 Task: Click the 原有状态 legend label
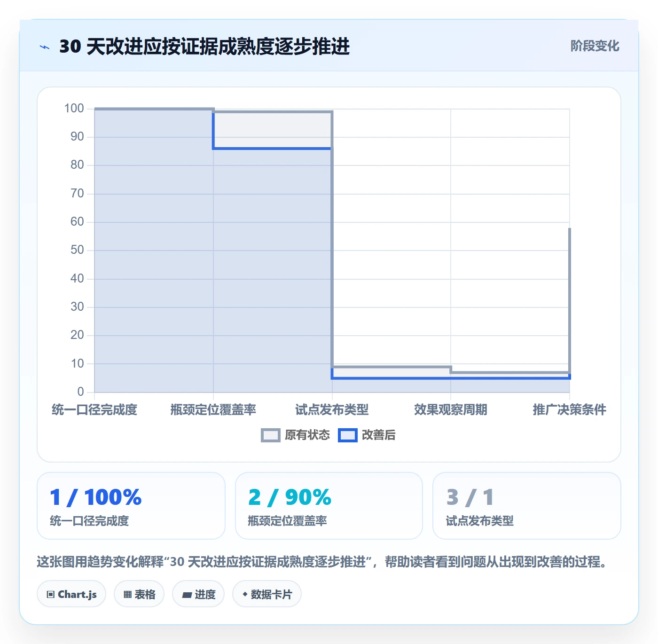point(307,435)
